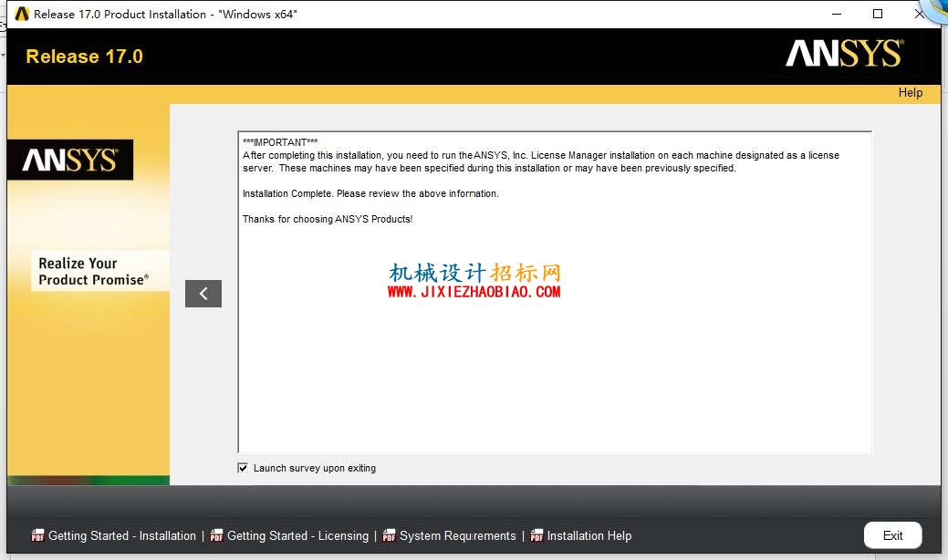The height and width of the screenshot is (560, 948).
Task: Maximize the installation window
Action: tap(878, 14)
